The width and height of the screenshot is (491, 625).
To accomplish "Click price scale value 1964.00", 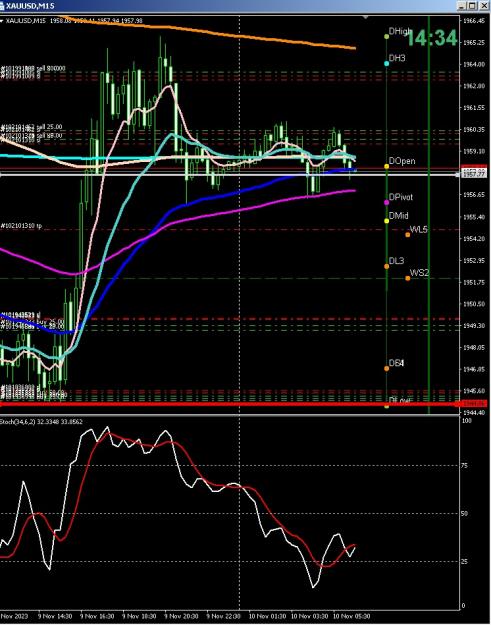I will click(474, 64).
